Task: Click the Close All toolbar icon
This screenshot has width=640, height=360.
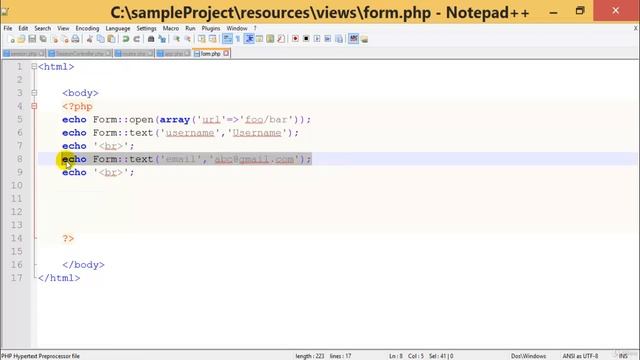Action: (x=64, y=39)
